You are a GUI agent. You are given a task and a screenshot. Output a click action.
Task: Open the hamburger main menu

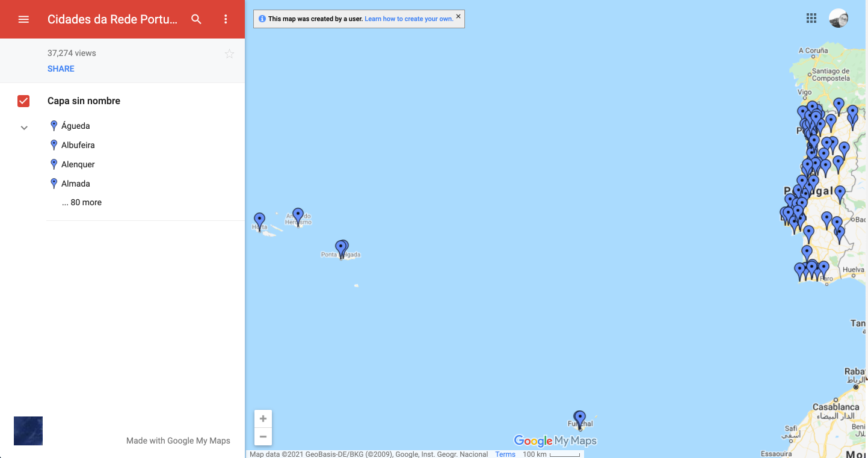(23, 19)
